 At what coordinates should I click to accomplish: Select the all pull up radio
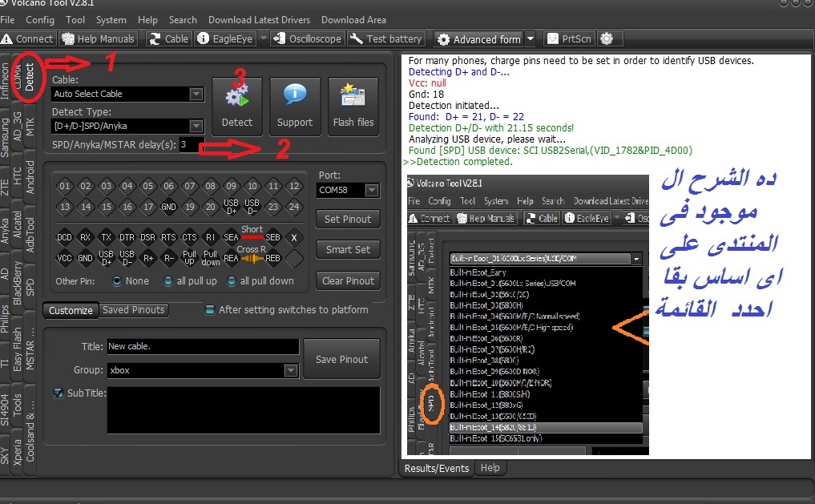(x=167, y=281)
